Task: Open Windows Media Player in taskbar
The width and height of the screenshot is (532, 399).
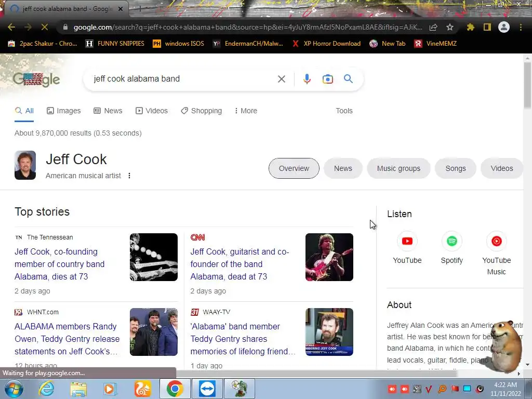Action: 110,389
